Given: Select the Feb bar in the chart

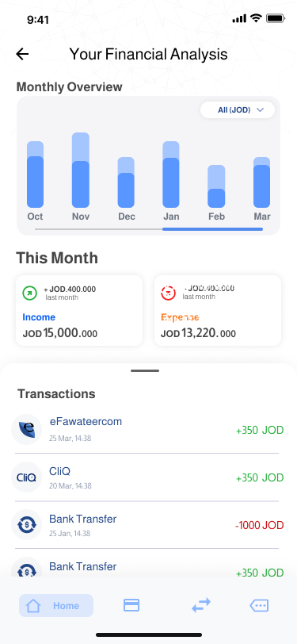Looking at the screenshot, I should point(216,186).
